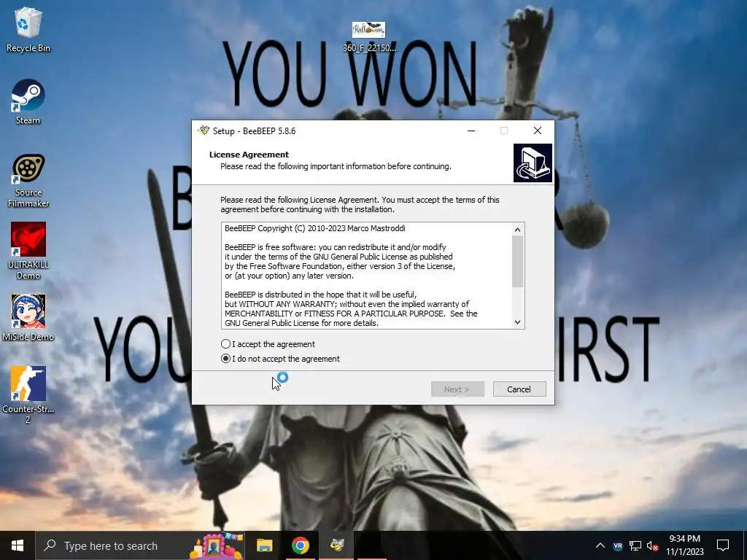The width and height of the screenshot is (747, 560).
Task: Select the Source Filmmaker desktop shortcut
Action: [x=28, y=181]
